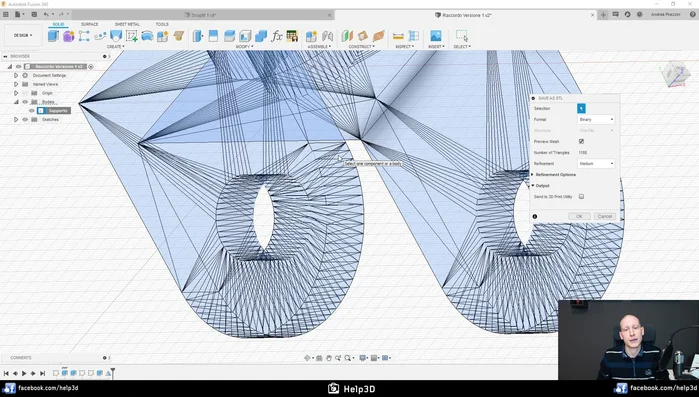The height and width of the screenshot is (397, 699).
Task: Switch to the Solid tab
Action: point(58,24)
